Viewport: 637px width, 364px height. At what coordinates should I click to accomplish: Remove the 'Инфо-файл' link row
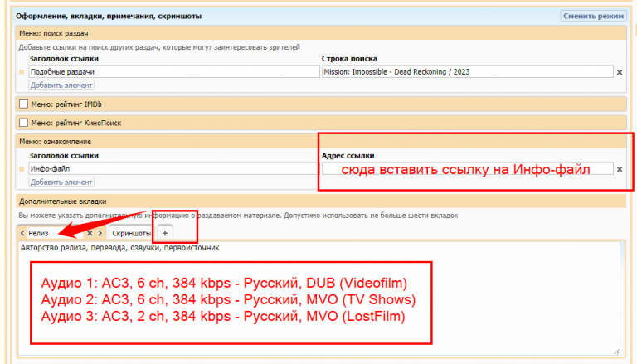[620, 169]
